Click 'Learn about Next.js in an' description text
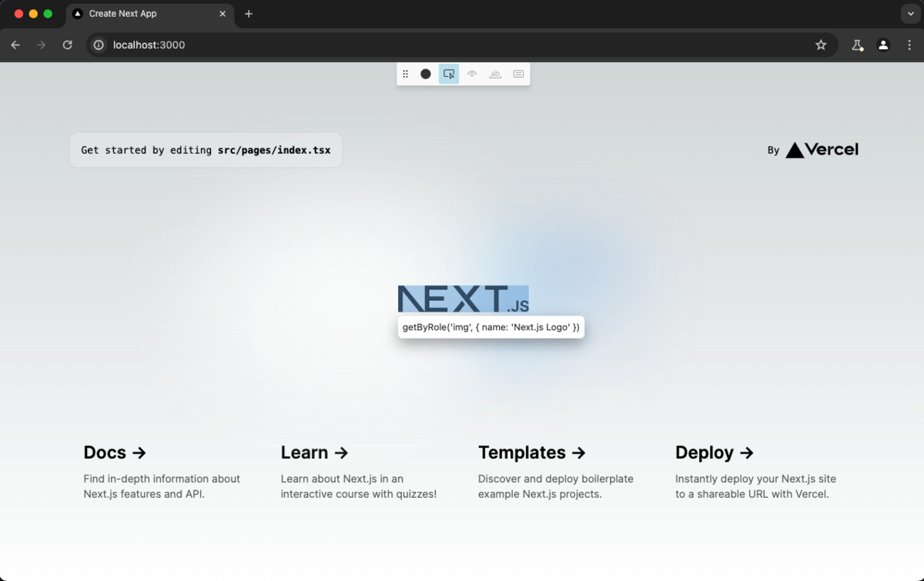The image size is (924, 581). click(342, 479)
